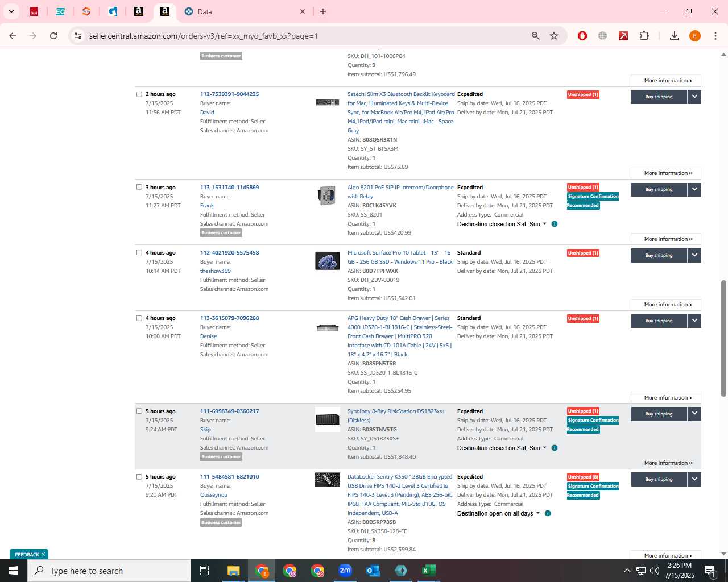Screen dimensions: 728x582
Task: Click Windows Start button
Action: [x=14, y=571]
